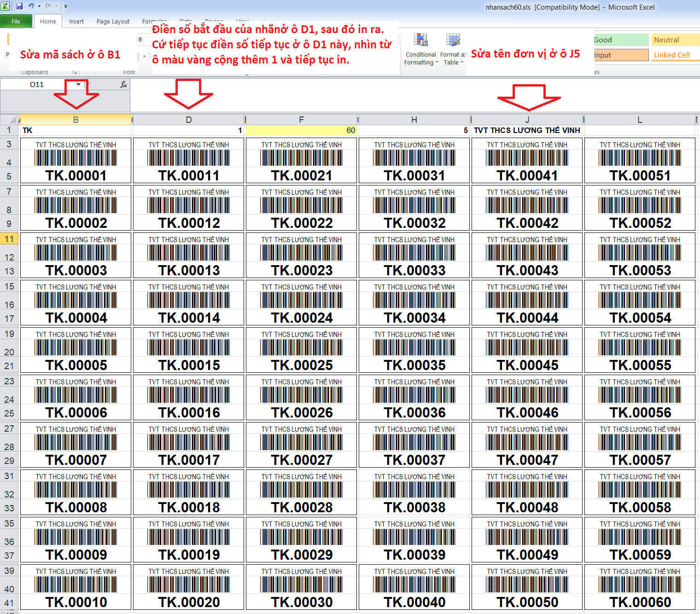Click label code TK.00051
The image size is (700, 614).
640,175
